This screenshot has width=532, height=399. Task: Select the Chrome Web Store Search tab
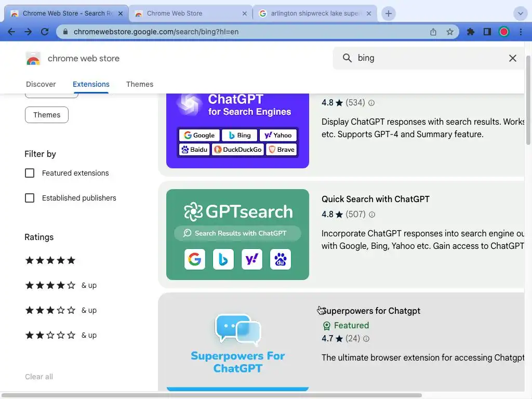coord(66,14)
